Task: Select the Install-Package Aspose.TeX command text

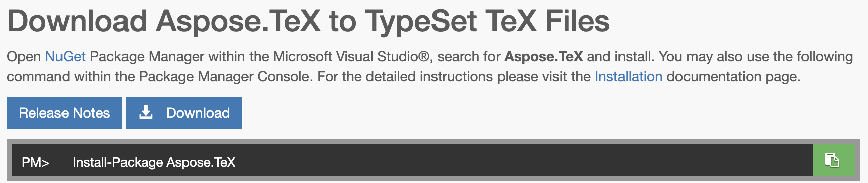Action: tap(154, 162)
